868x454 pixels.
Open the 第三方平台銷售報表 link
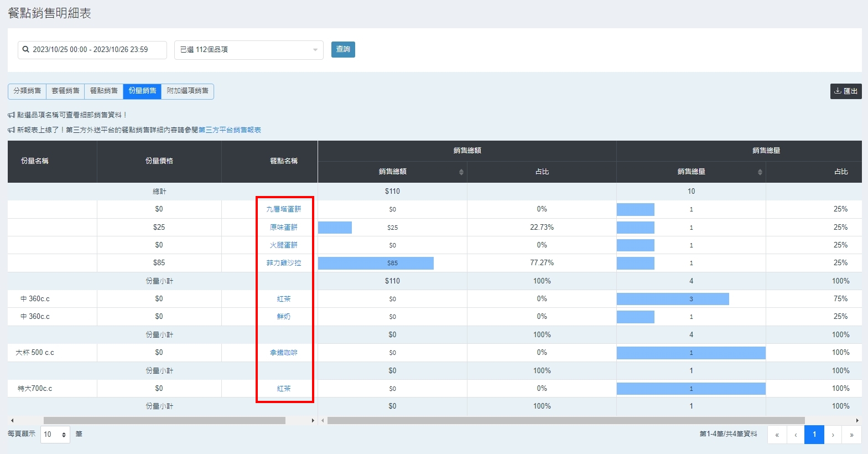[230, 130]
